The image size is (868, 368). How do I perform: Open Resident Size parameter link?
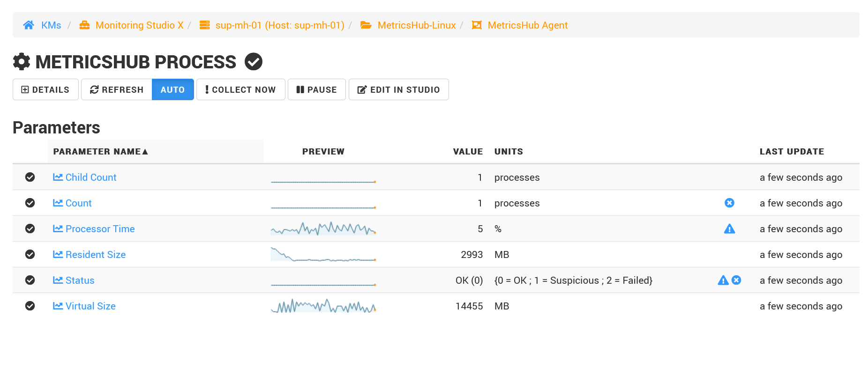[x=90, y=255]
